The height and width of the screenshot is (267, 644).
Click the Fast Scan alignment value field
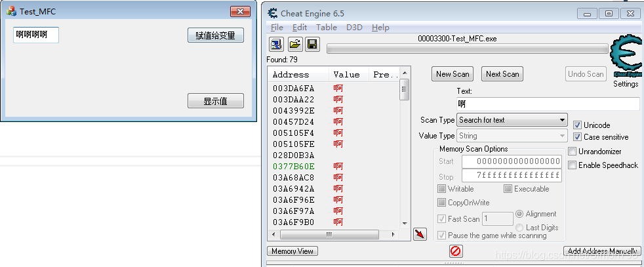498,219
